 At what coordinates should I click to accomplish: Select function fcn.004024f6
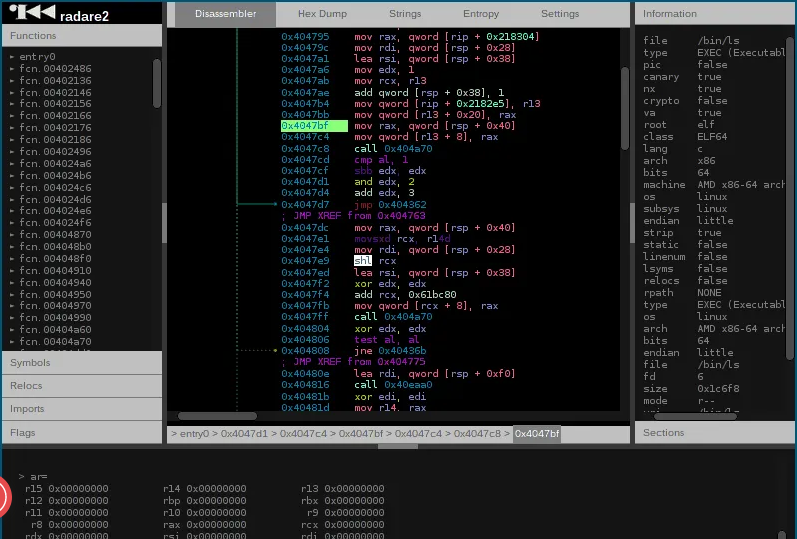pos(55,223)
